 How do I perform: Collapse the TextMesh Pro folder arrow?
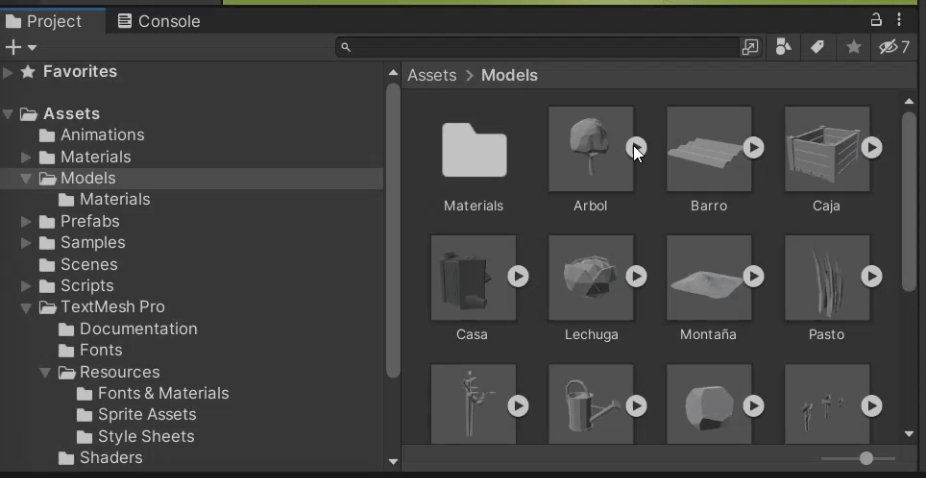[x=27, y=308]
